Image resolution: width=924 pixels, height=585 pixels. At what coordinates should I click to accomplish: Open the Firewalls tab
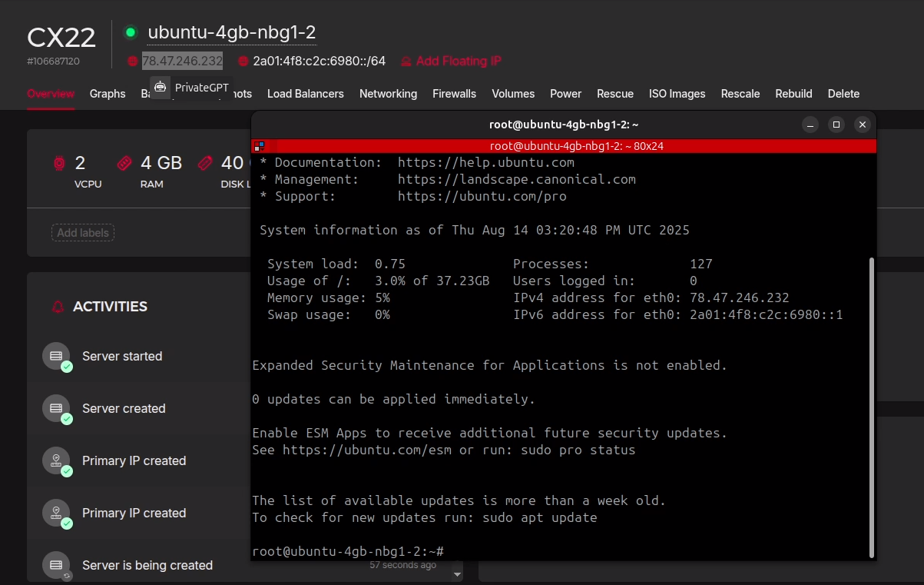click(454, 94)
